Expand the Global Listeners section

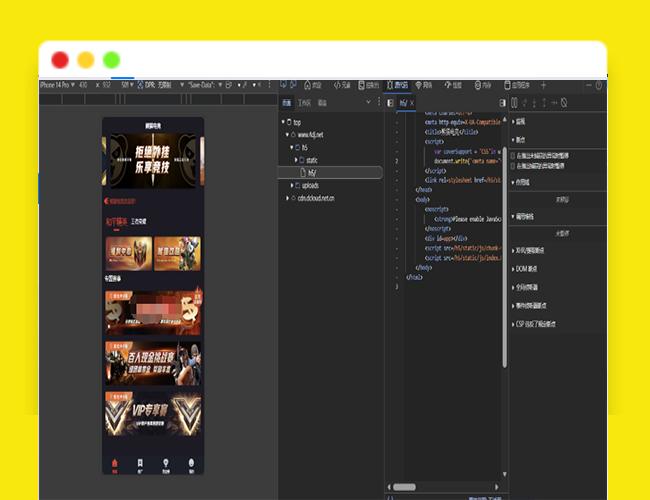(x=525, y=287)
